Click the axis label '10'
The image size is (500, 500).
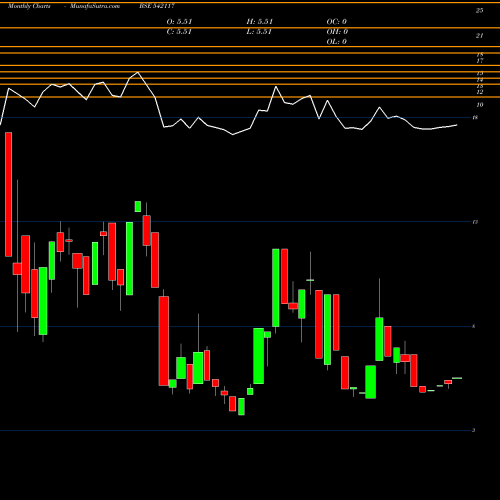click(480, 105)
